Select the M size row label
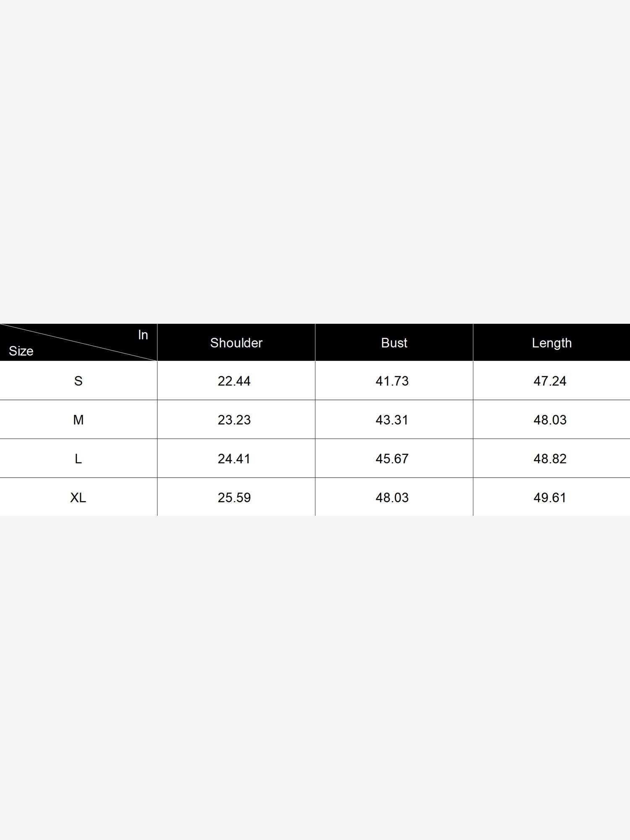 tap(78, 420)
